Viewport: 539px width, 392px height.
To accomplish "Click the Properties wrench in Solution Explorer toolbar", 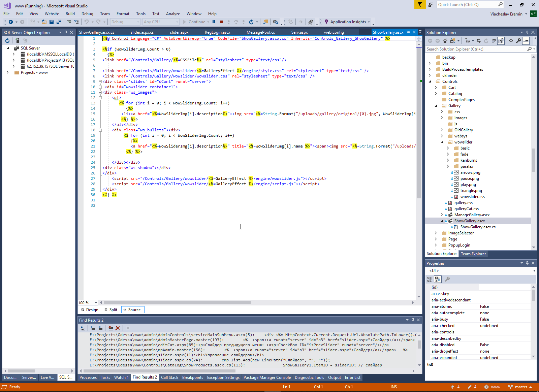I will pyautogui.click(x=518, y=41).
